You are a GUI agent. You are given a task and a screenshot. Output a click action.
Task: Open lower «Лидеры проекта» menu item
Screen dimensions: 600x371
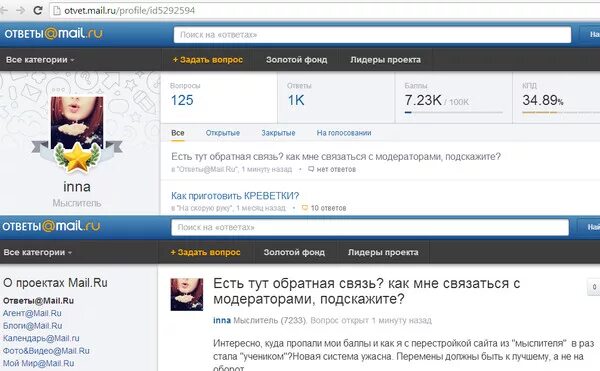click(x=383, y=252)
